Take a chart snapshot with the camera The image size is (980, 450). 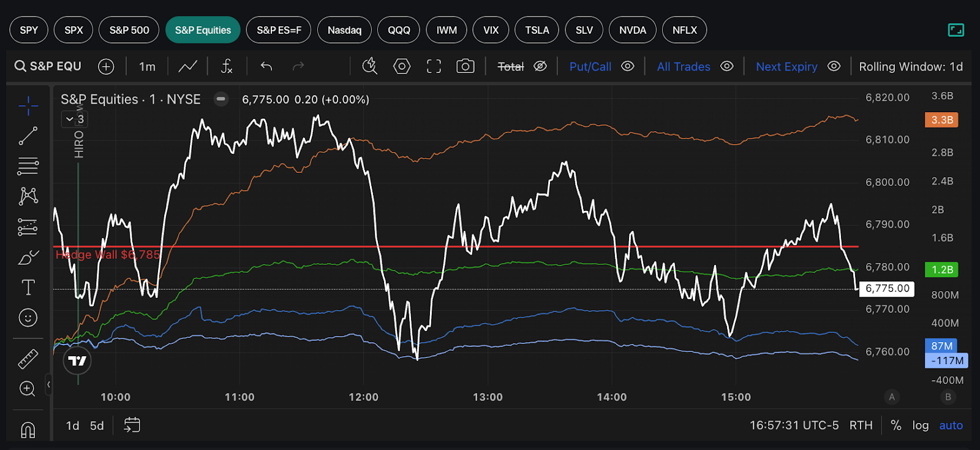click(x=466, y=66)
